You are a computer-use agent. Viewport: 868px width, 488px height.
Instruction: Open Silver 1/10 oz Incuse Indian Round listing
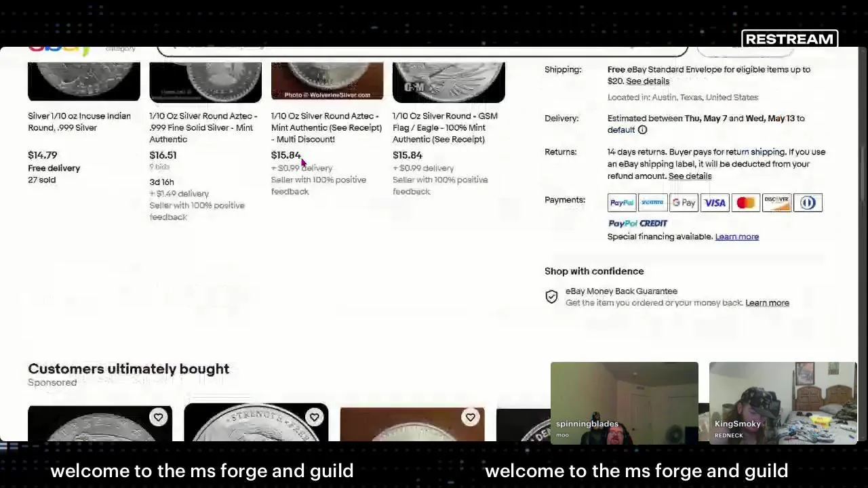click(79, 122)
